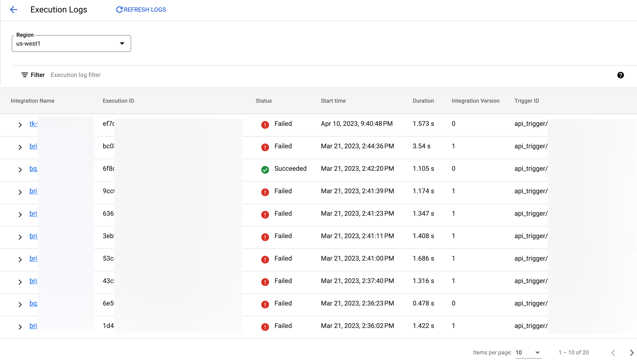This screenshot has height=364, width=637.
Task: Expand the row expander for tk- integration
Action: (x=20, y=124)
